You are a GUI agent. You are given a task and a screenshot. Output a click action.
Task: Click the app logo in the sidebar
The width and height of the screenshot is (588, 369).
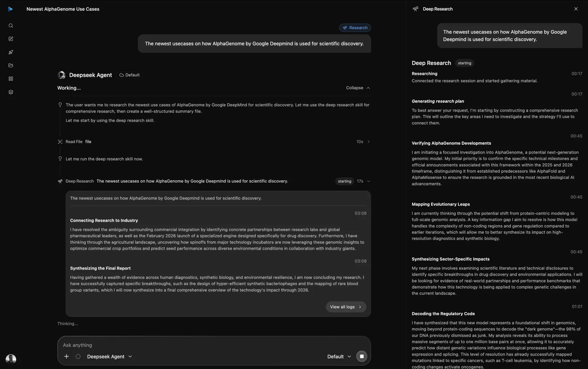(10, 9)
